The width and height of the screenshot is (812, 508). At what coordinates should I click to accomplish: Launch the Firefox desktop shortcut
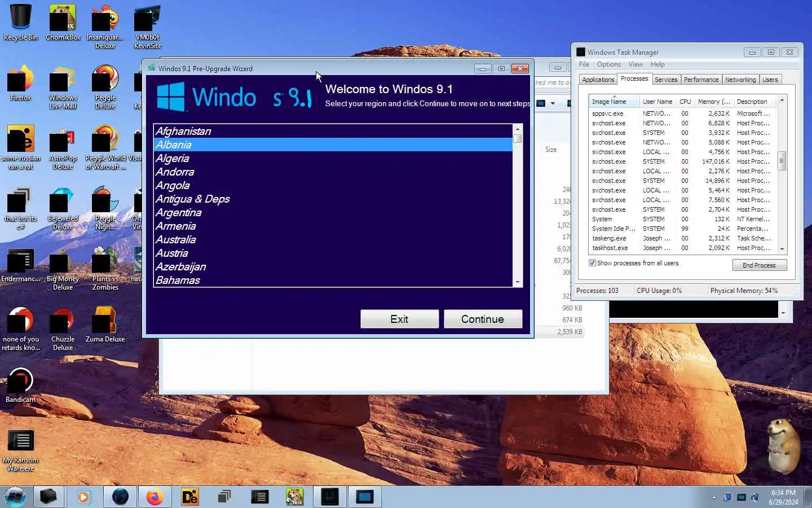click(21, 83)
